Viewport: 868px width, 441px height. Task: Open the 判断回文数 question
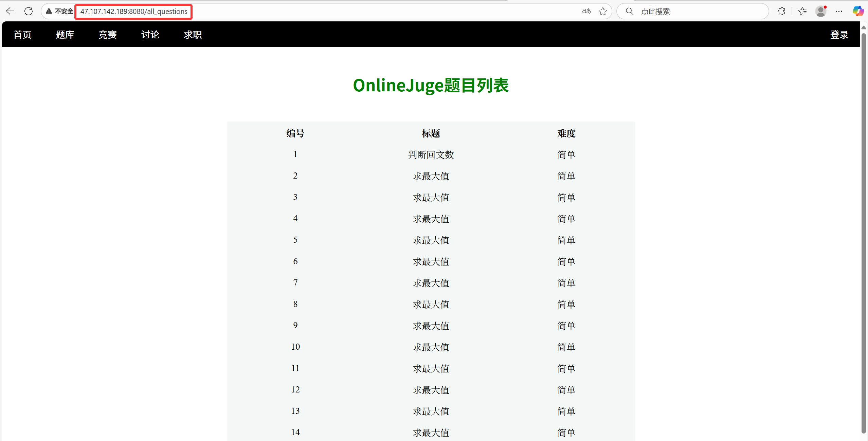pos(431,155)
